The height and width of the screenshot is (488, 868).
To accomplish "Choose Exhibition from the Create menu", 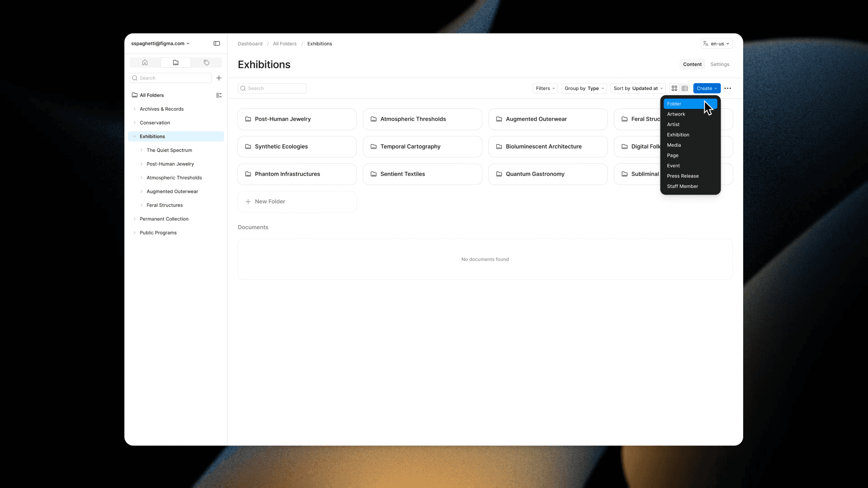I will [x=690, y=135].
